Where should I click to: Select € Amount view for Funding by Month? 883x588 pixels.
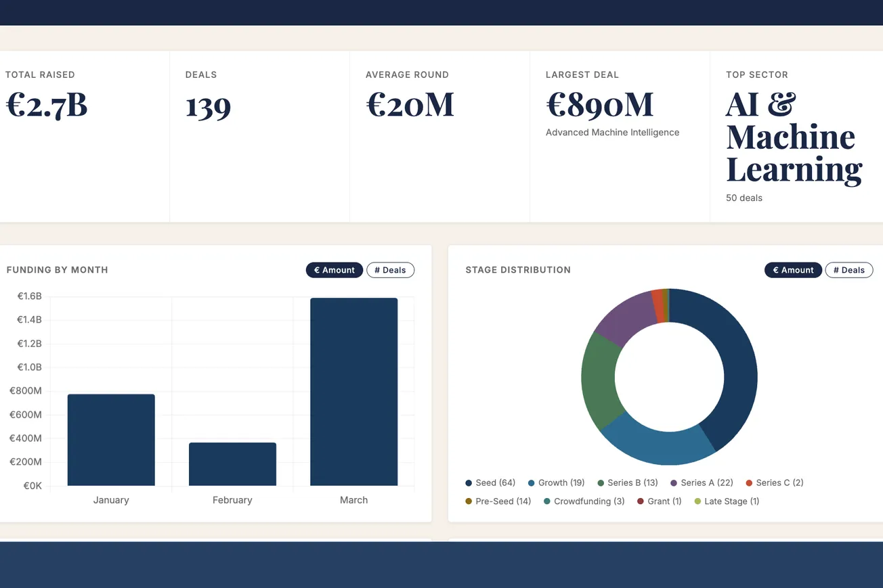[x=335, y=270]
